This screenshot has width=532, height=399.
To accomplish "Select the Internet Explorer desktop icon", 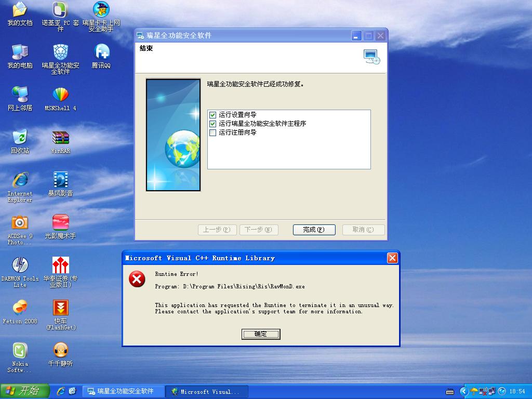I will point(20,187).
